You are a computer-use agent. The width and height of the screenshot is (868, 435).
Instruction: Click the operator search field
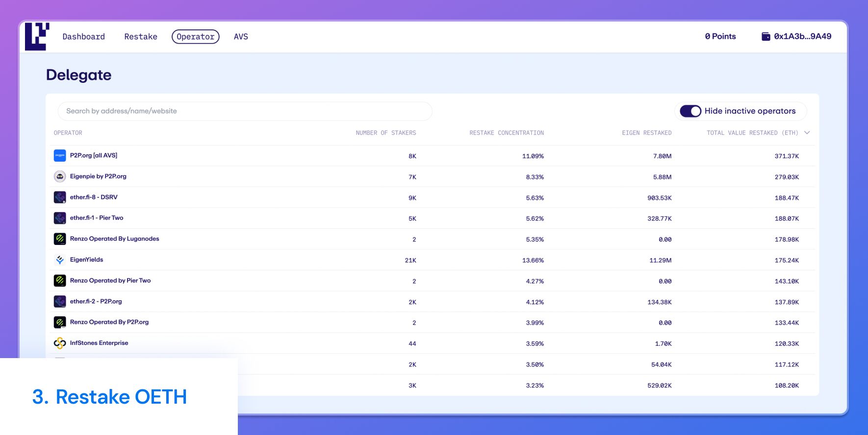point(245,111)
